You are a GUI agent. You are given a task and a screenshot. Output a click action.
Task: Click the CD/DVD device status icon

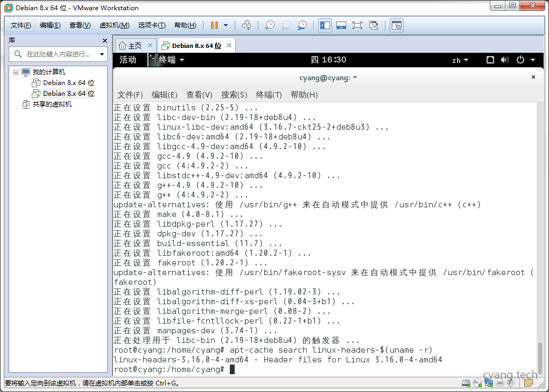click(477, 383)
